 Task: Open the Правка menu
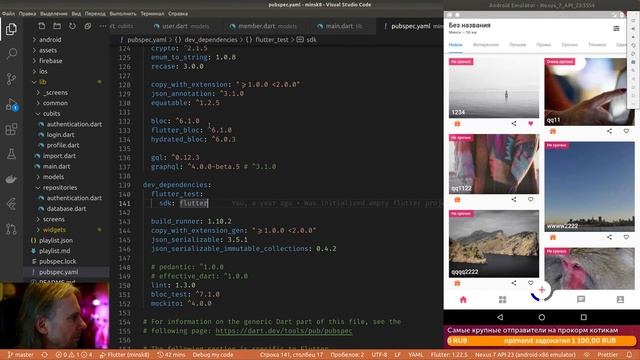coord(27,13)
